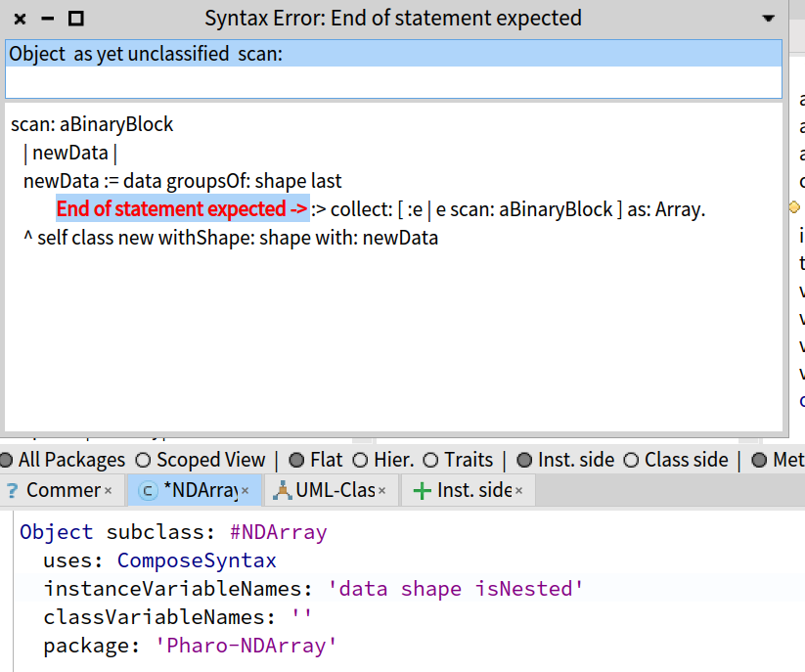Viewport: 805px width, 672px height.
Task: Select the Traits radio button
Action: 430,460
